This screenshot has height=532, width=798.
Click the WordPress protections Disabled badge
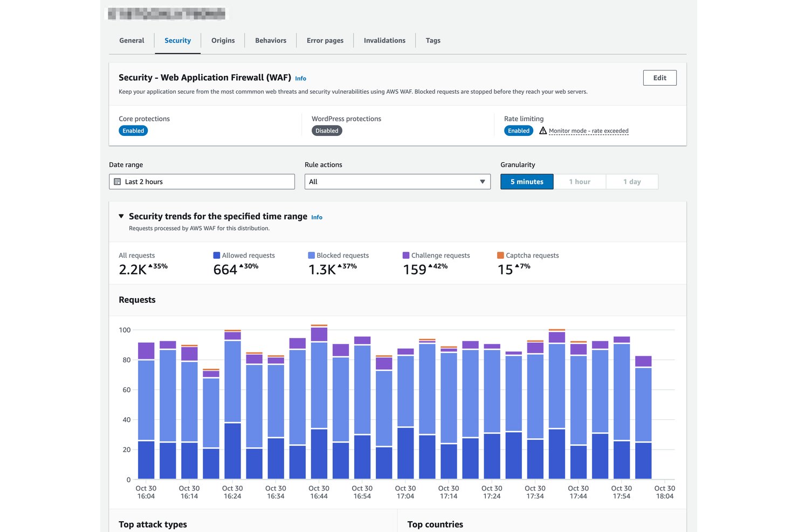327,131
